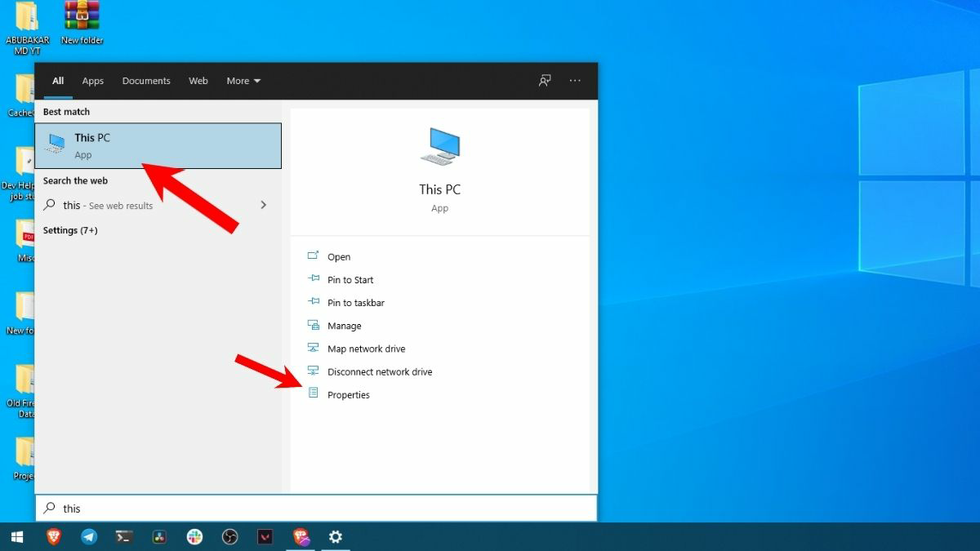Viewport: 980px width, 551px height.
Task: Open Slack from the taskbar
Action: click(194, 537)
